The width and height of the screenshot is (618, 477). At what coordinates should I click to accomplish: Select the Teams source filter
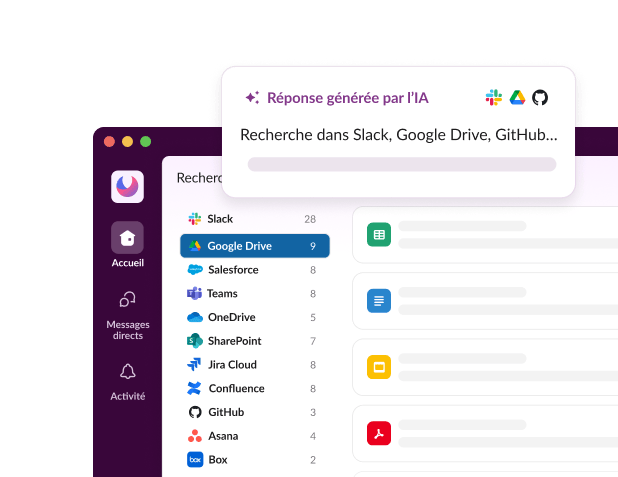click(255, 293)
